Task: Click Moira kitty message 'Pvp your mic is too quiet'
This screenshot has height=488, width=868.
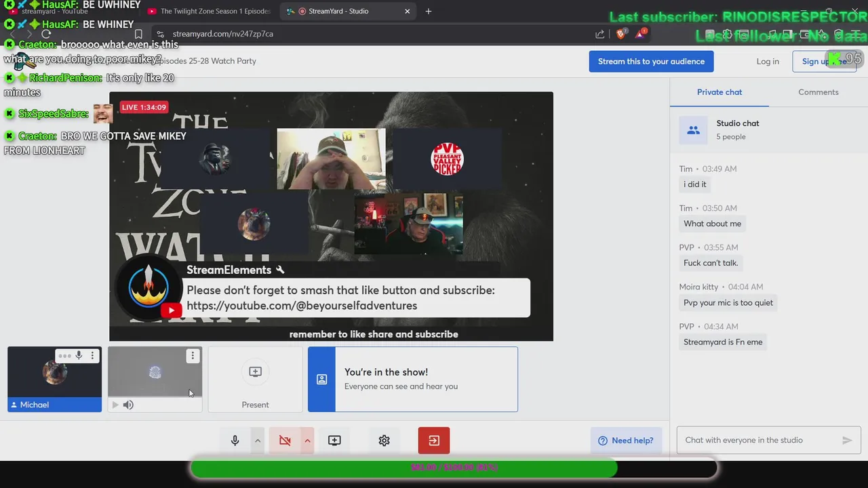Action: (728, 303)
